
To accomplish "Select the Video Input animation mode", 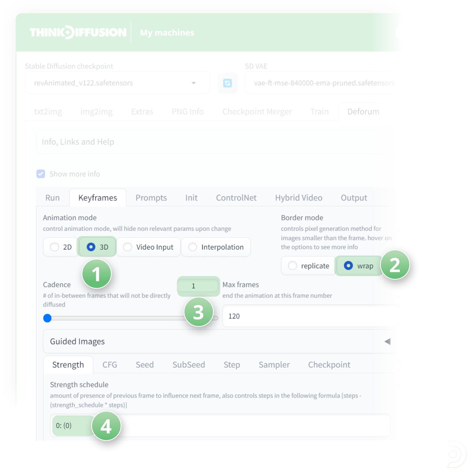I will 128,247.
